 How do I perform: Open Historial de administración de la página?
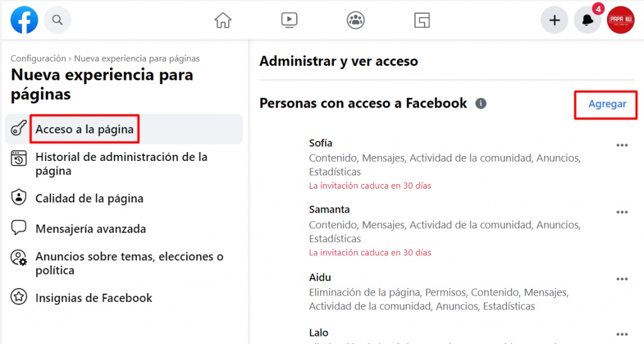point(121,164)
